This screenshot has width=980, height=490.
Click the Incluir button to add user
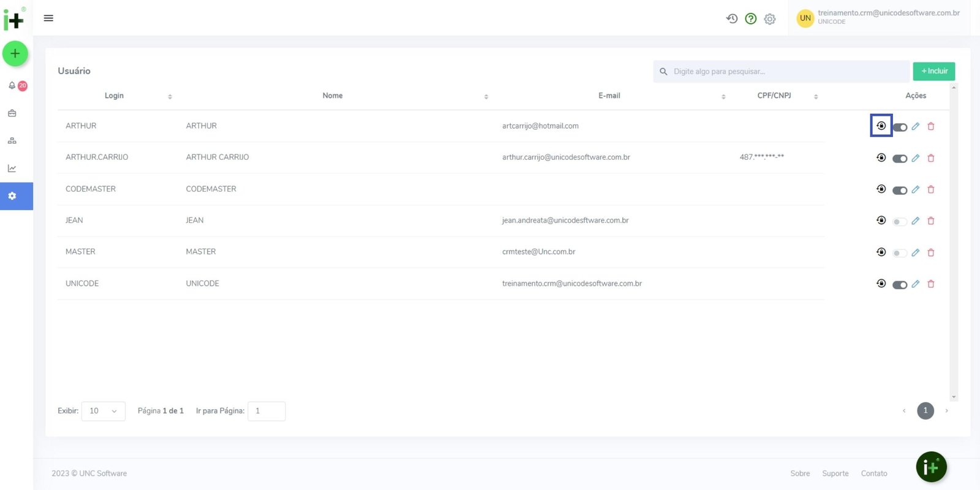pyautogui.click(x=933, y=71)
